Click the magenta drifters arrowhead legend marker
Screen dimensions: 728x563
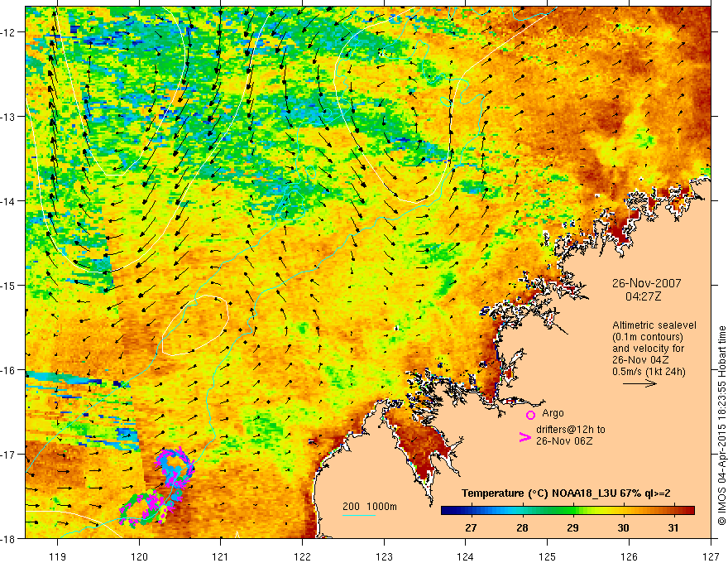point(524,437)
